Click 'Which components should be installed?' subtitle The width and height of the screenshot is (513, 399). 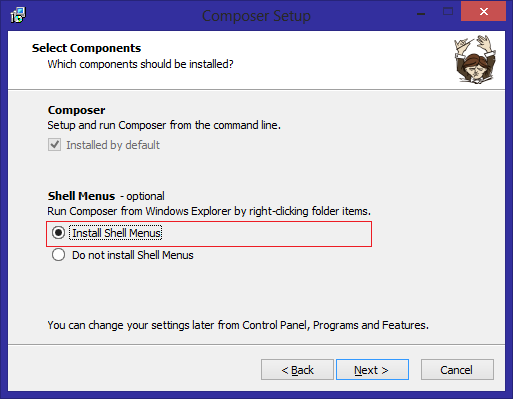click(140, 64)
